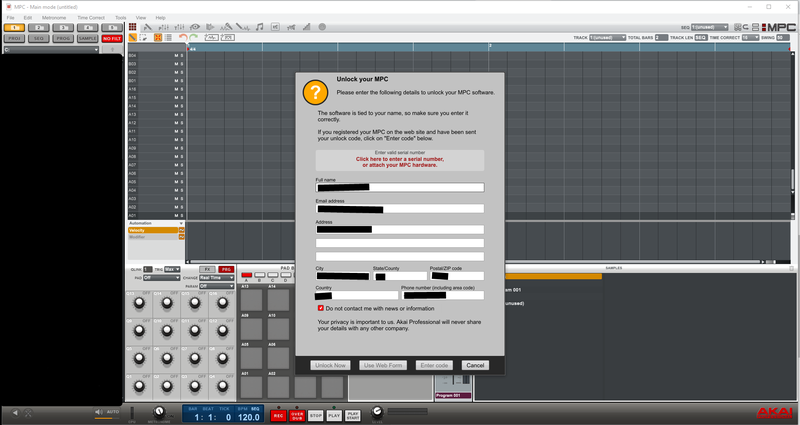Open the Edit menu
The image size is (800, 425).
pyautogui.click(x=28, y=17)
